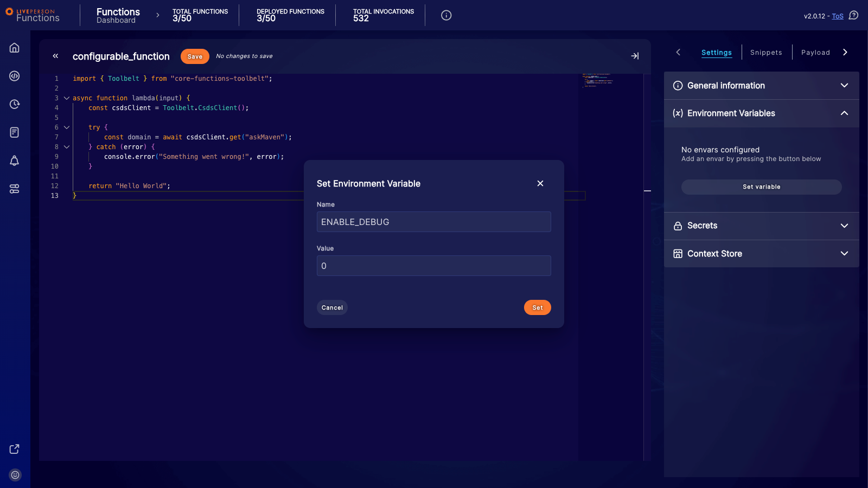
Task: Expand the Secrets section
Action: [844, 226]
